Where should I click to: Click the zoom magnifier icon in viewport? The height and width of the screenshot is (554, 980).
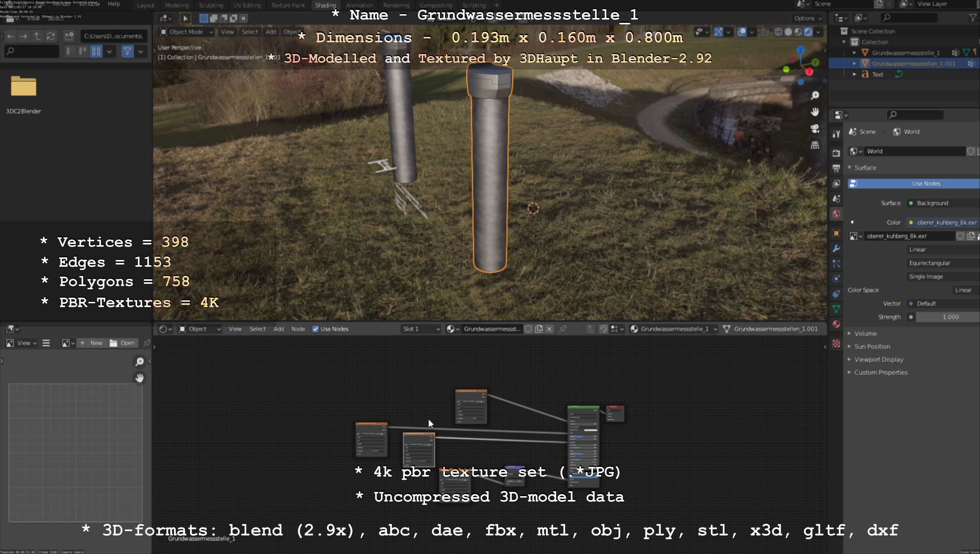pyautogui.click(x=814, y=96)
